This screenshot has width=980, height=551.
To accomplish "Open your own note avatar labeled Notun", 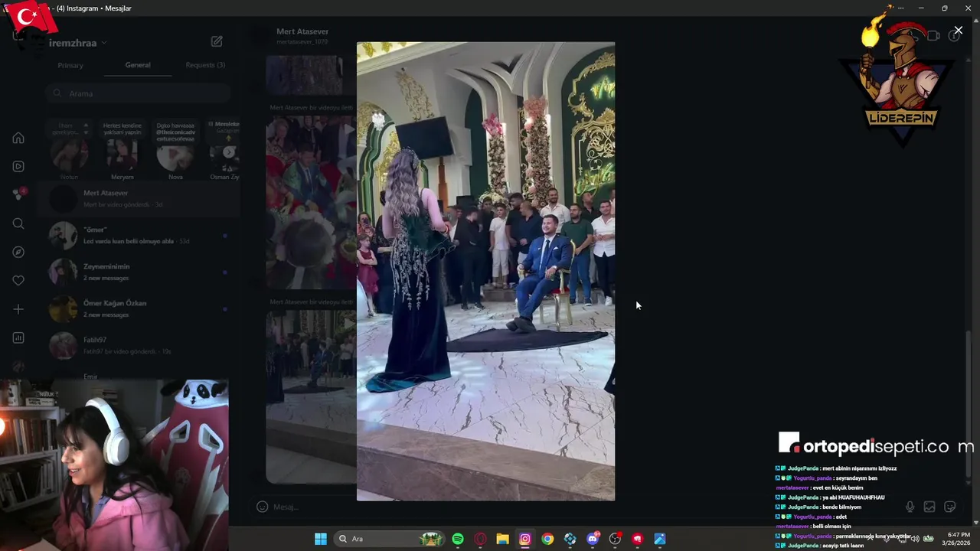I will pyautogui.click(x=69, y=154).
